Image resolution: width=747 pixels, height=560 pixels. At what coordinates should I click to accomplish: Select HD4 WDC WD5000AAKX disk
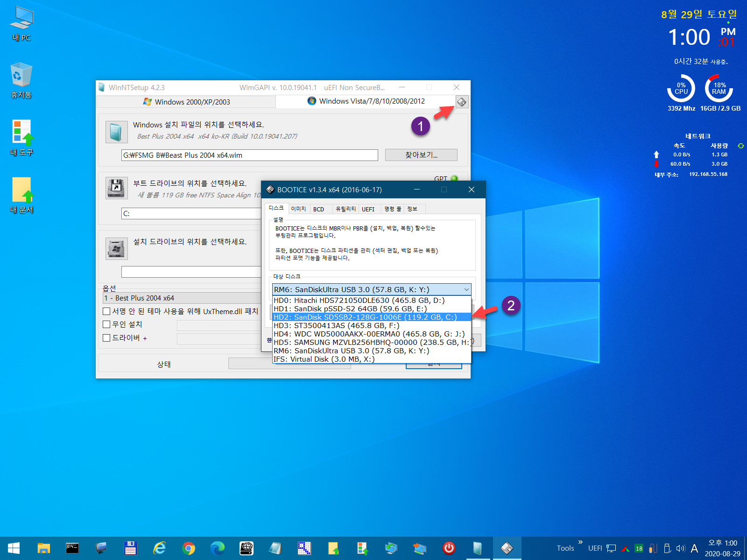[x=372, y=334]
